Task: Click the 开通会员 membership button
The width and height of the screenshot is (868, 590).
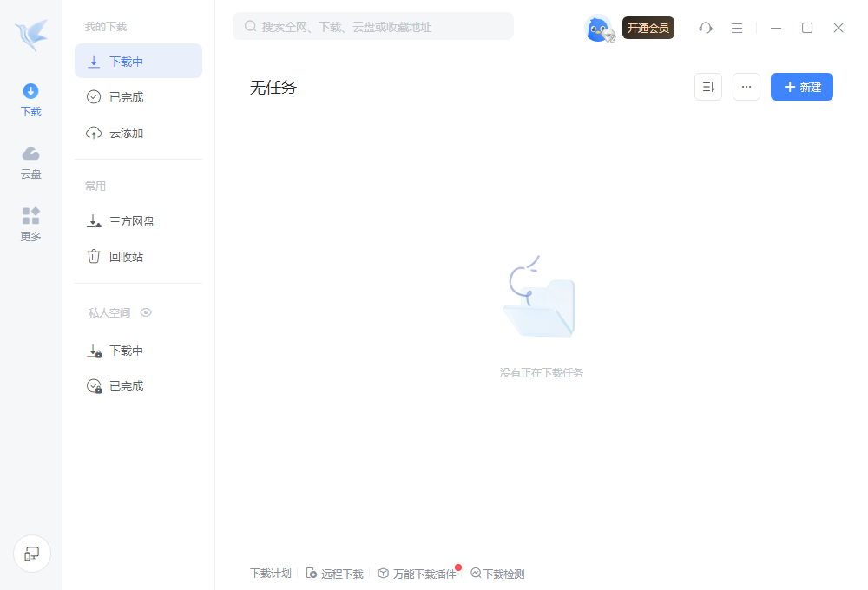Action: tap(648, 28)
